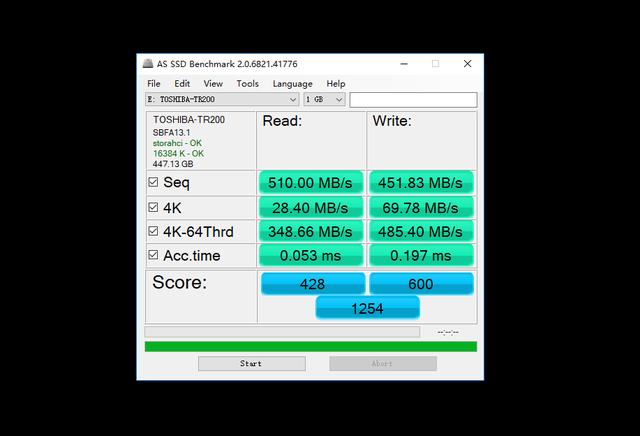Click the 4K-64Thrd write value 485.40 MB/s

tap(421, 231)
